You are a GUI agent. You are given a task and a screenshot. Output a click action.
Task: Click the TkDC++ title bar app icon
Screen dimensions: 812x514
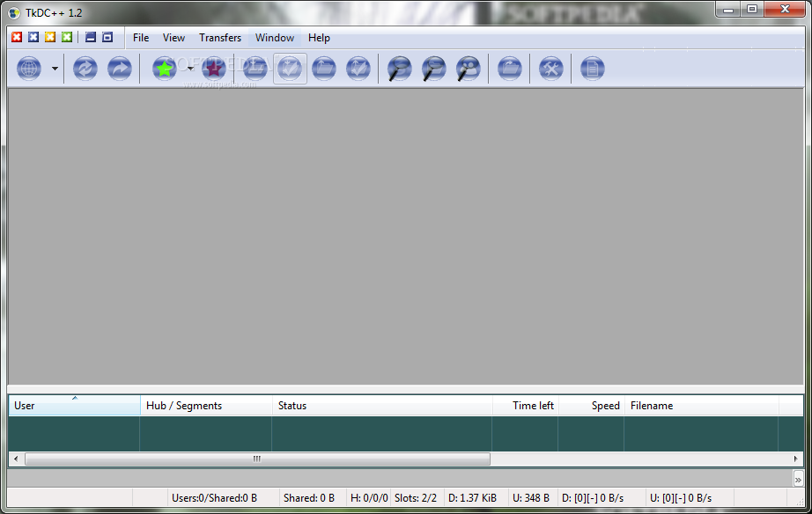[x=14, y=13]
